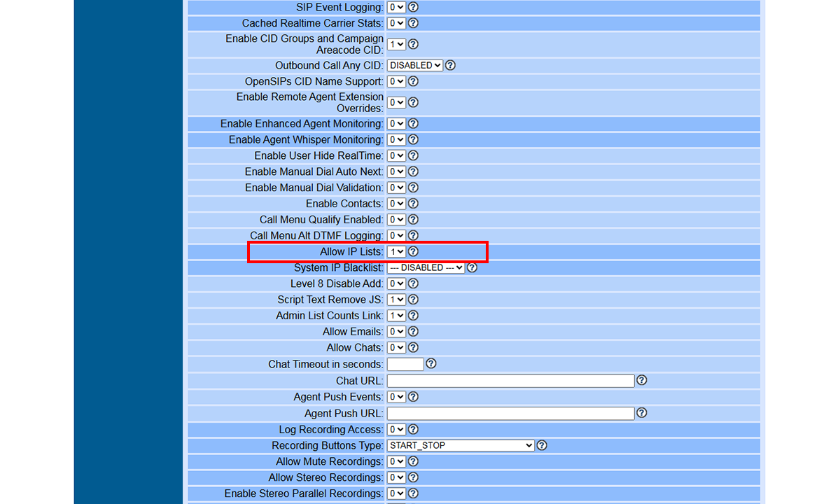Open help for Call Menu Qualify Enabled

[x=413, y=220]
